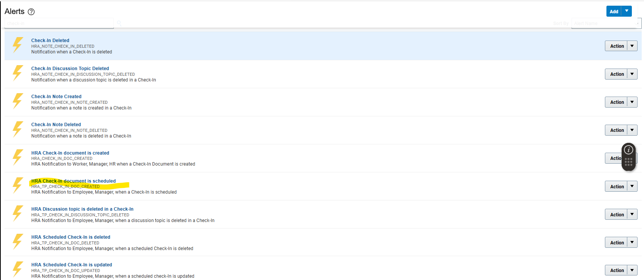Expand Action dropdown for HRA Check-In document is scheduled

(x=632, y=186)
